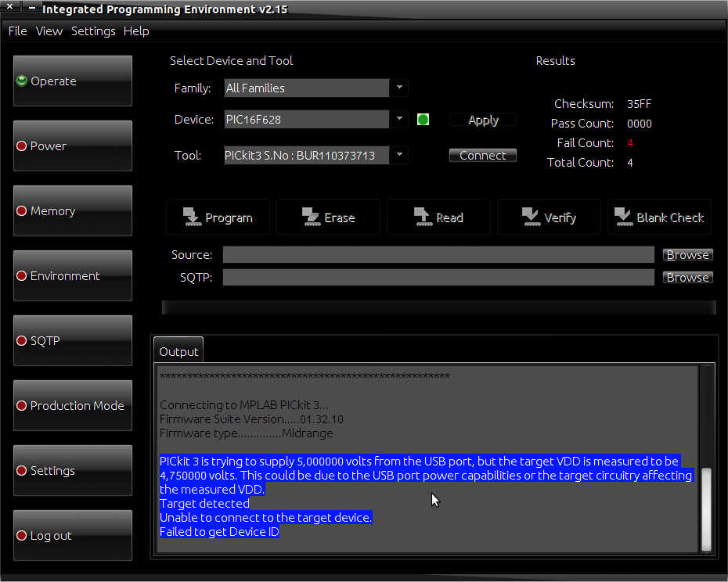Click the Connect button
The height and width of the screenshot is (582, 728).
click(483, 155)
